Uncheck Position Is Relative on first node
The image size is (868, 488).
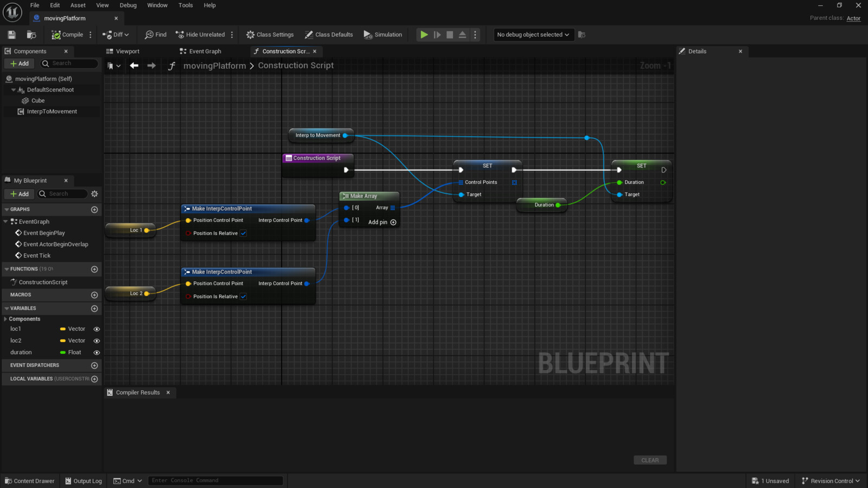(244, 234)
